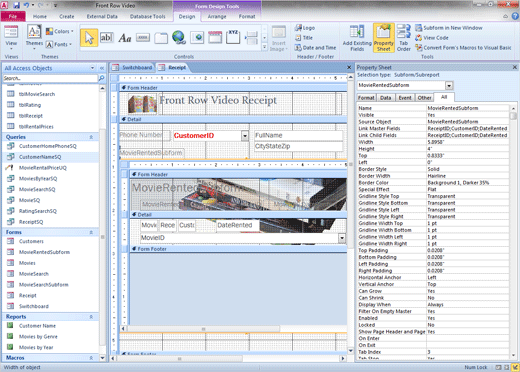The image size is (520, 372).
Task: Select the arrow Select tool in Controls
Action: click(x=89, y=38)
